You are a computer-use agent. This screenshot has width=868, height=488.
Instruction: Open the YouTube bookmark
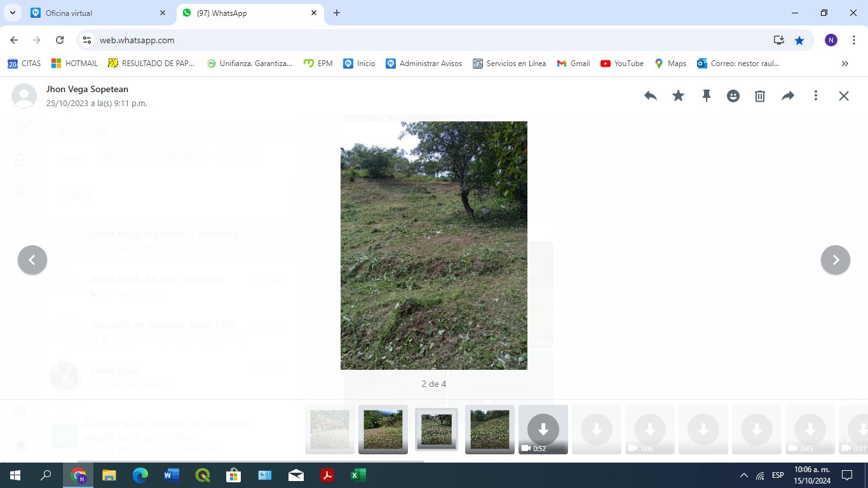coord(621,63)
